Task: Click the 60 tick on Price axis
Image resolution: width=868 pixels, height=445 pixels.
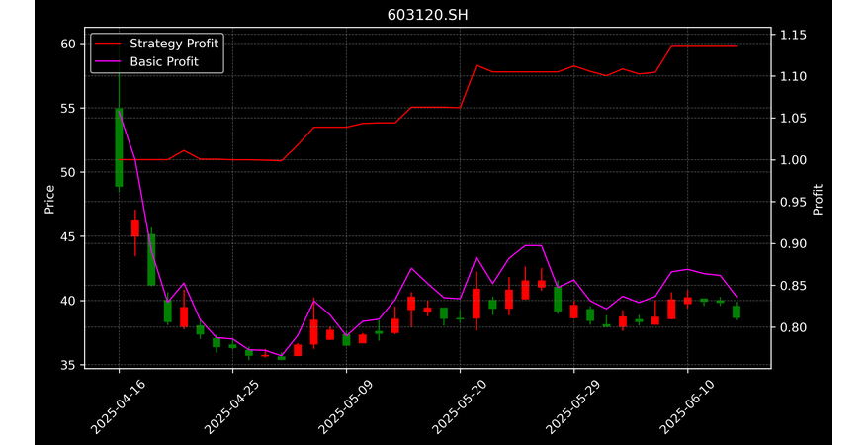Action: coord(68,44)
